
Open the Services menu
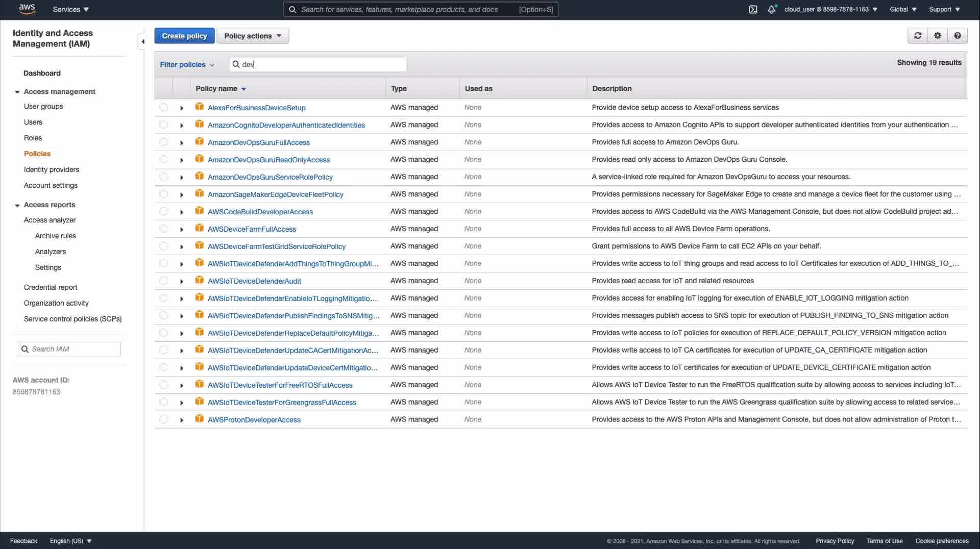pyautogui.click(x=70, y=9)
